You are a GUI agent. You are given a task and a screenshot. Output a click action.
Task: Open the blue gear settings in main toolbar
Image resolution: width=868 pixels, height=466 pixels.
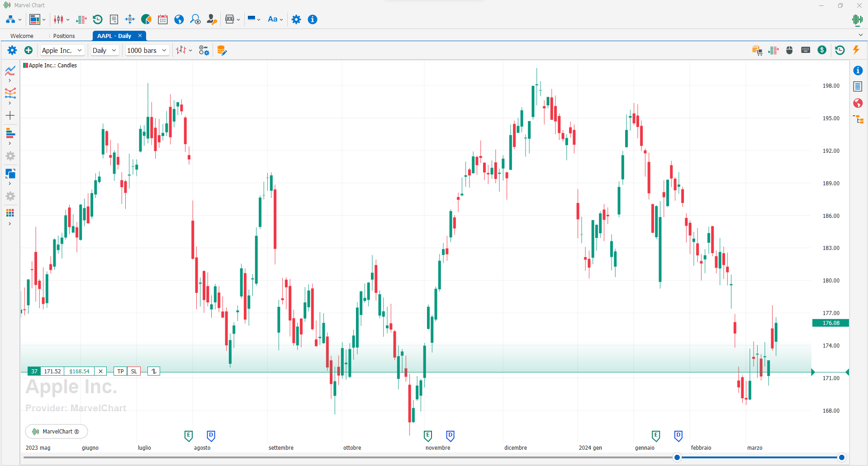click(296, 19)
